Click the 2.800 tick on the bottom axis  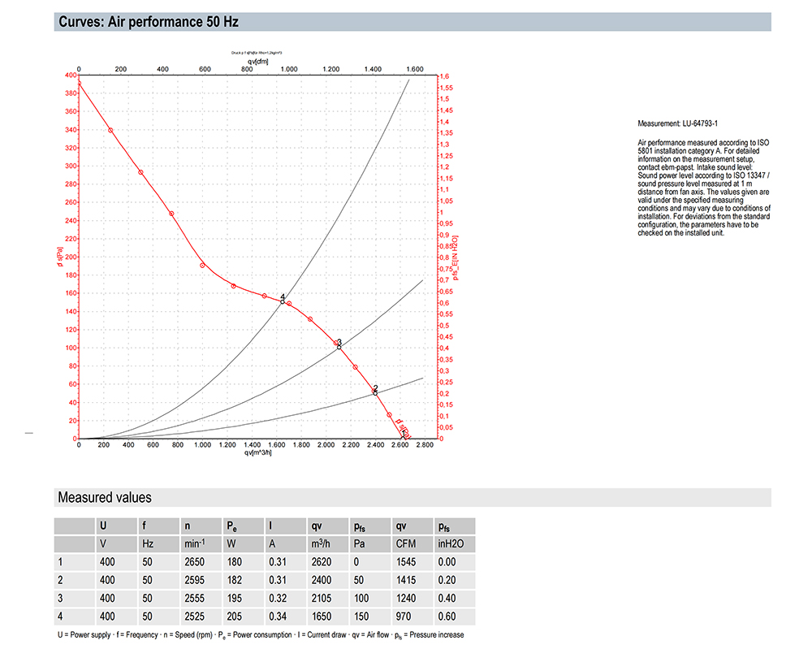point(422,446)
